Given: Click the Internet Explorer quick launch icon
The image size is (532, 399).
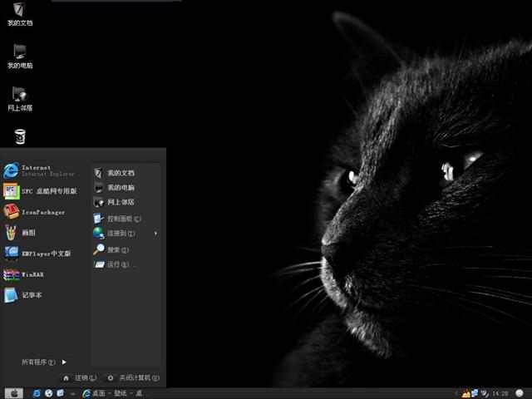Looking at the screenshot, I should tap(37, 393).
